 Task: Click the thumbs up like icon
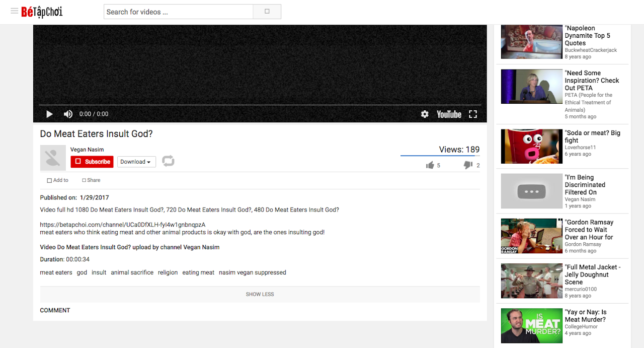pos(430,165)
